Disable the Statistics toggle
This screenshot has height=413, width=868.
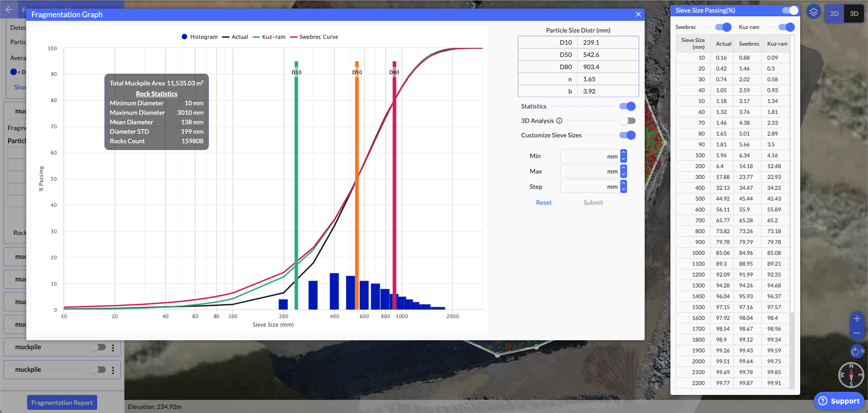(x=627, y=106)
